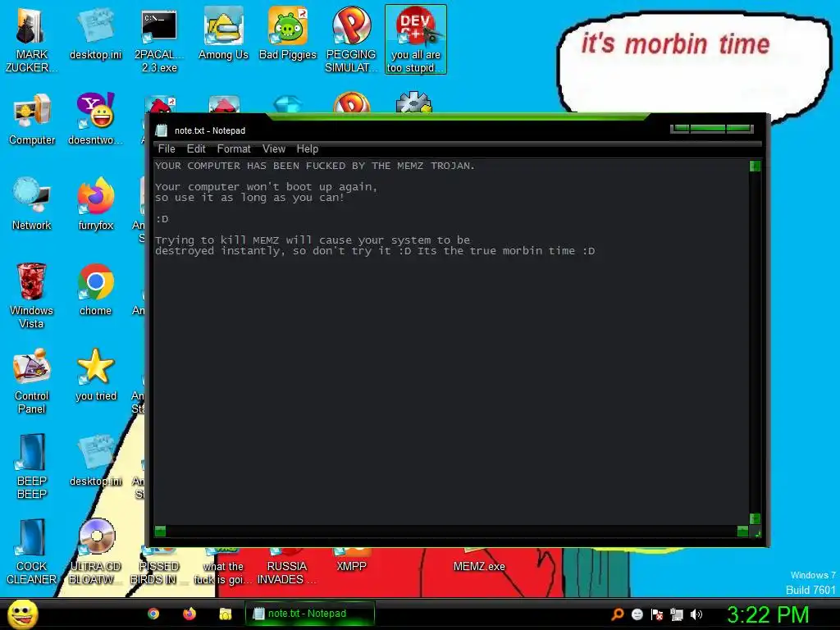The height and width of the screenshot is (630, 840).
Task: Open the File menu in Notepad
Action: tap(167, 149)
